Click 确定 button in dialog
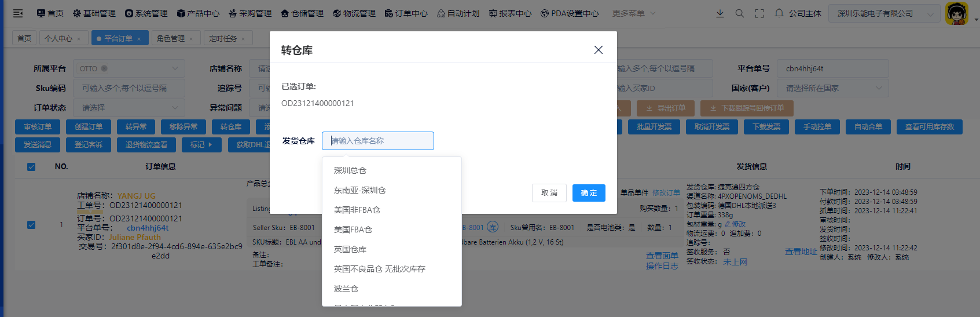 coord(589,193)
